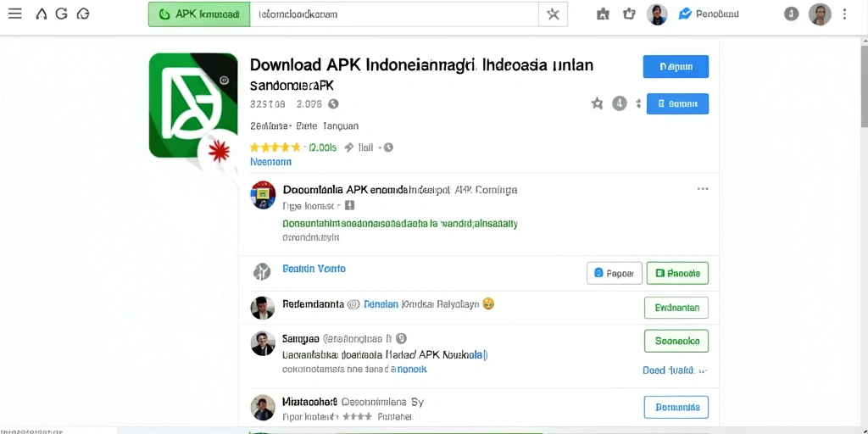Open the blue "Bealdn Vonto" link
The width and height of the screenshot is (868, 434).
pyautogui.click(x=314, y=269)
